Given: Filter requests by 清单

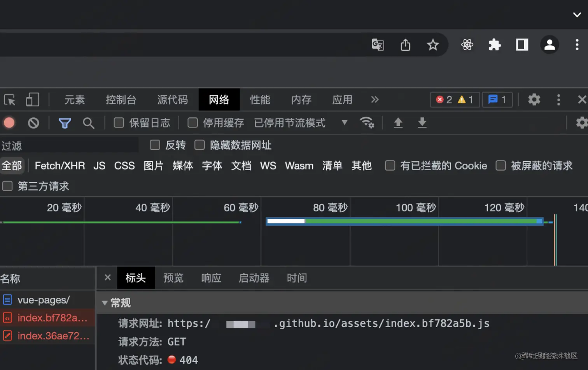Looking at the screenshot, I should (x=332, y=166).
